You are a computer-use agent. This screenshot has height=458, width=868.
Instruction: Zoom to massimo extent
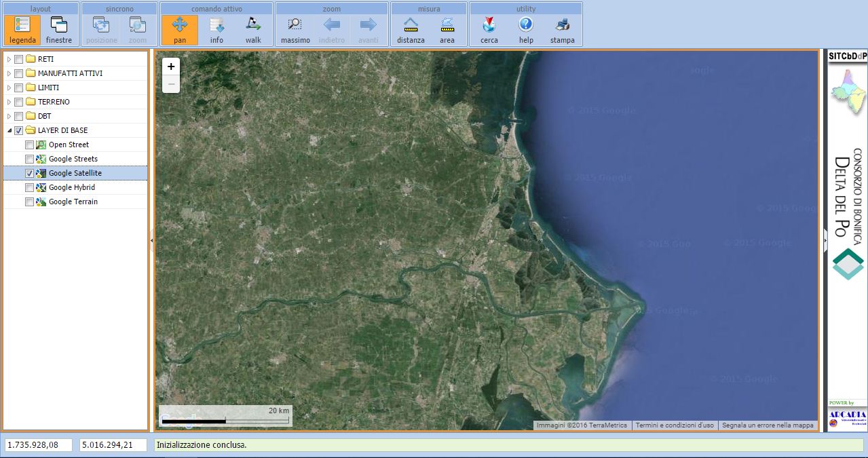tap(295, 31)
